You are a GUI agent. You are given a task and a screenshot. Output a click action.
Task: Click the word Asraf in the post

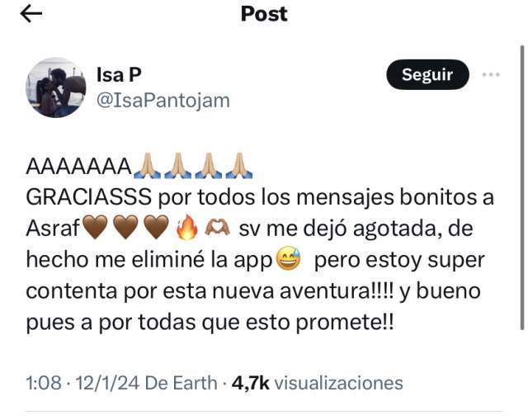click(x=53, y=228)
